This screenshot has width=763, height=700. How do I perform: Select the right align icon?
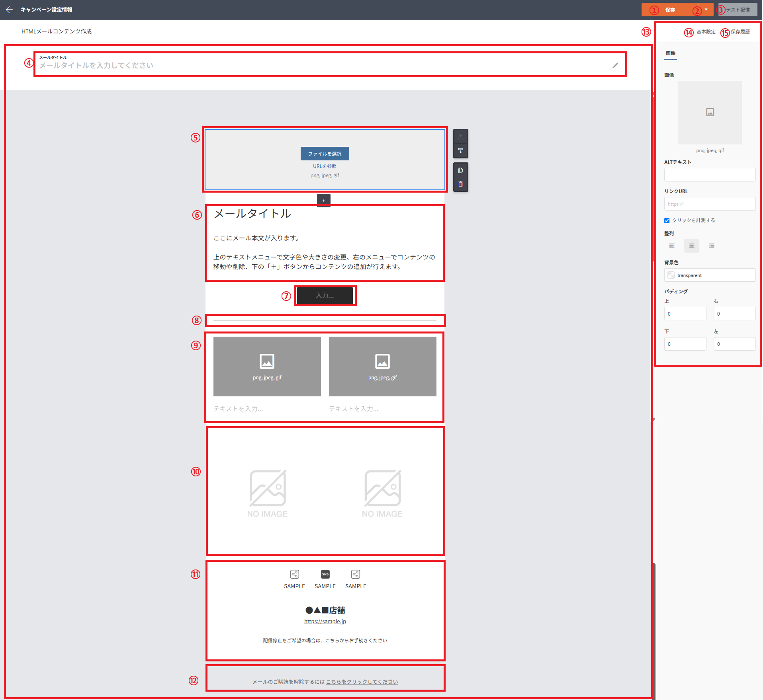pos(712,246)
